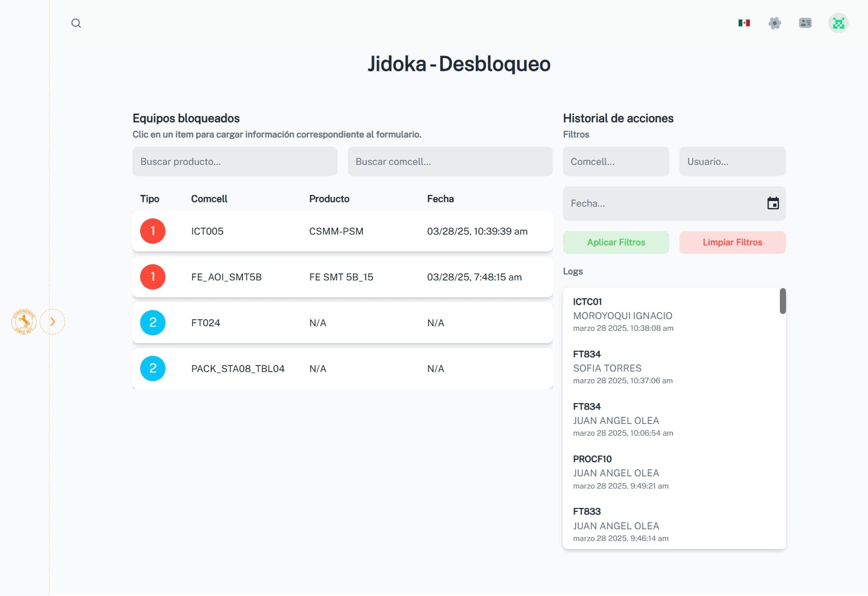This screenshot has width=868, height=596.
Task: Click Limpiar Filtros button
Action: pyautogui.click(x=732, y=242)
